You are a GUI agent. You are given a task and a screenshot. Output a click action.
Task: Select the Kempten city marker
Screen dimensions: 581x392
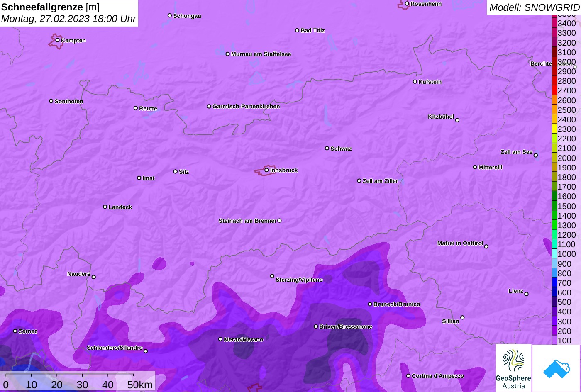tap(58, 40)
